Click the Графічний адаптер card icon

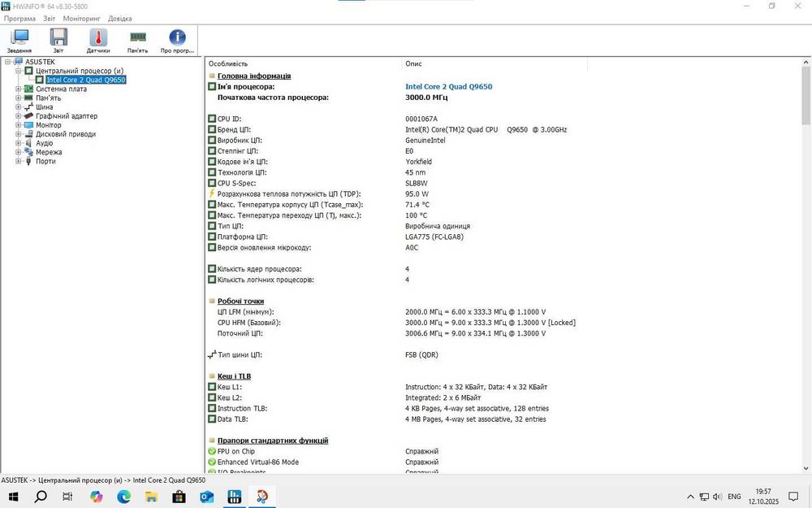coord(29,116)
